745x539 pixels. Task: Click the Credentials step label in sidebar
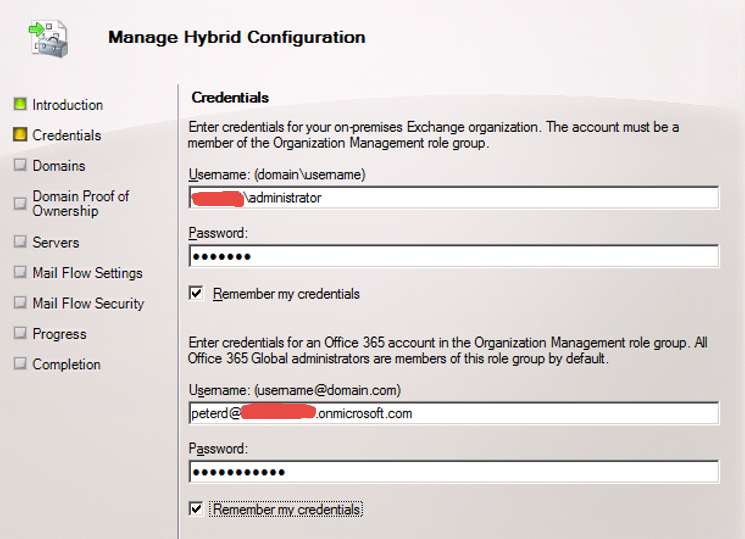click(66, 135)
